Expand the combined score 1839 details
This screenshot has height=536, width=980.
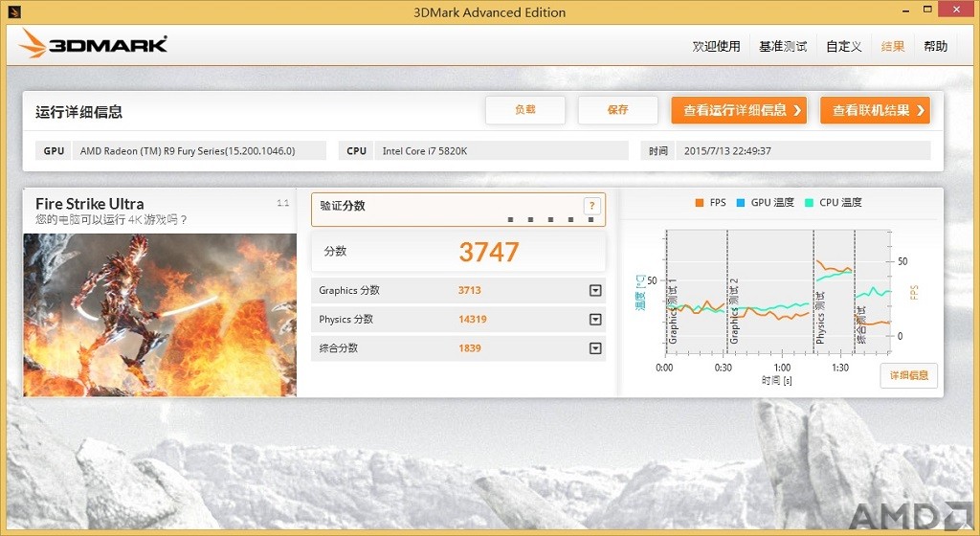point(595,348)
